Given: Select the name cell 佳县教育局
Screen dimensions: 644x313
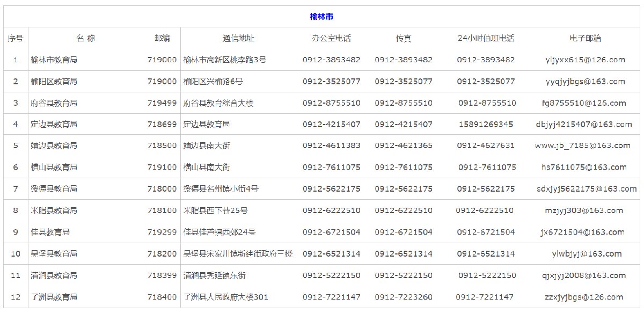Looking at the screenshot, I should (50, 232).
